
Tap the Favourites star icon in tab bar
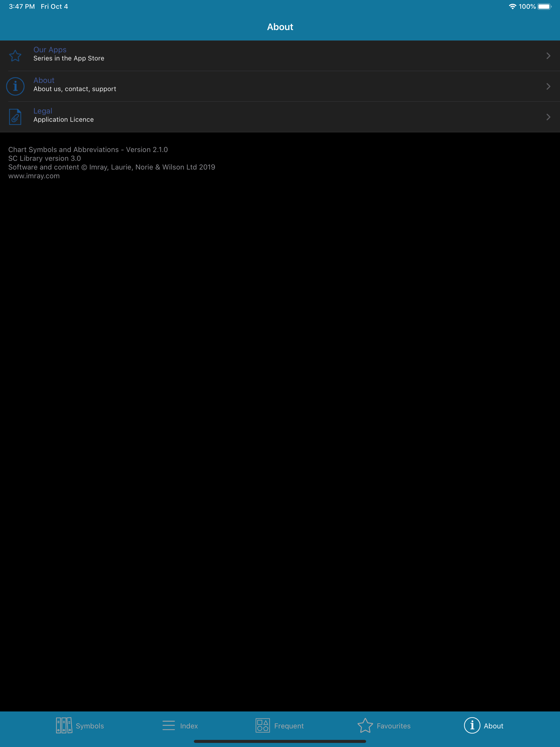click(x=365, y=725)
